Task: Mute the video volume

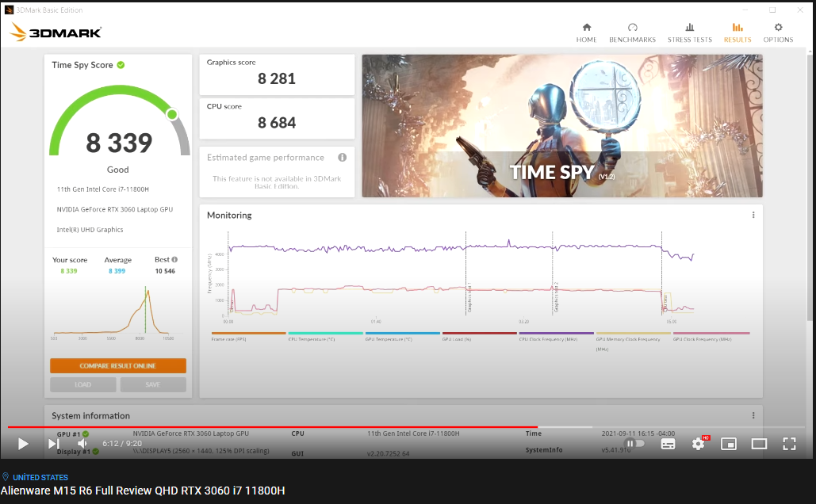Action: click(x=82, y=444)
